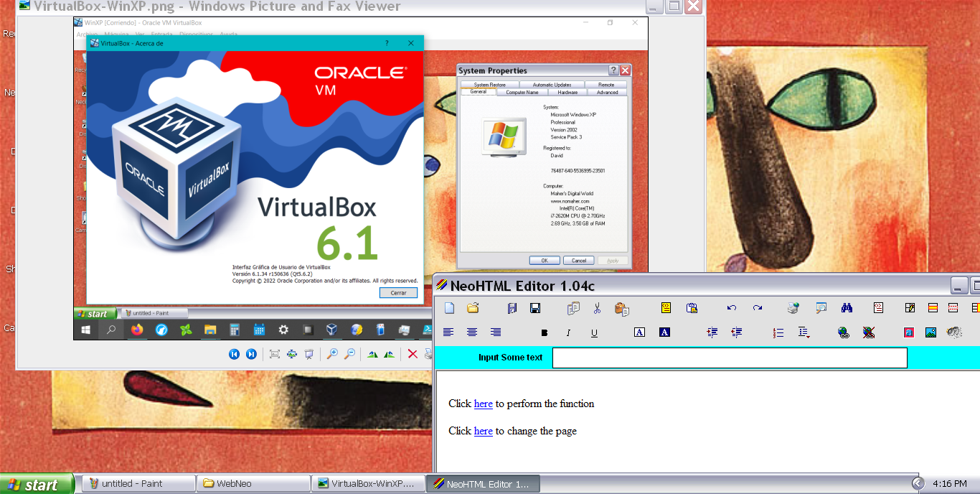This screenshot has height=494, width=980.
Task: Go to previous image in Picture Viewer
Action: pyautogui.click(x=234, y=354)
